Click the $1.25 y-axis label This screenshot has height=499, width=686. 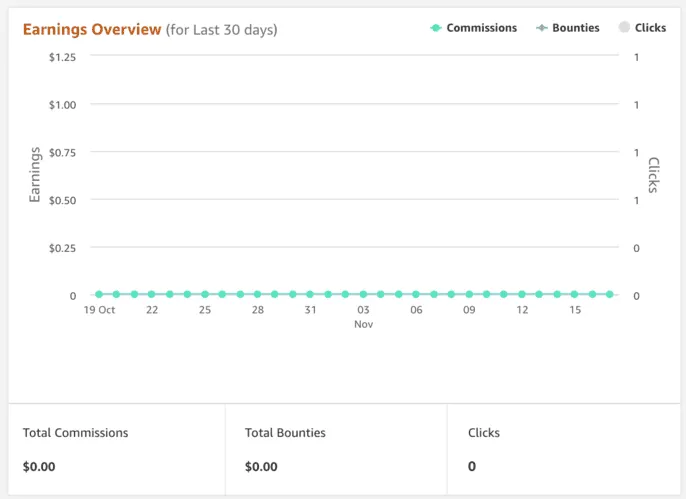[62, 57]
